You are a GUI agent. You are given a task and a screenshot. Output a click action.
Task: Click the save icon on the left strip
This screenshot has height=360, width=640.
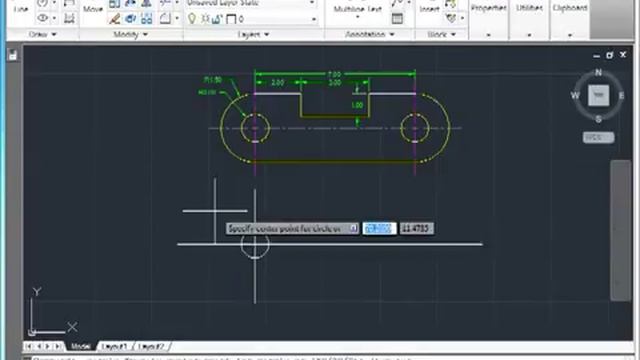pyautogui.click(x=13, y=55)
